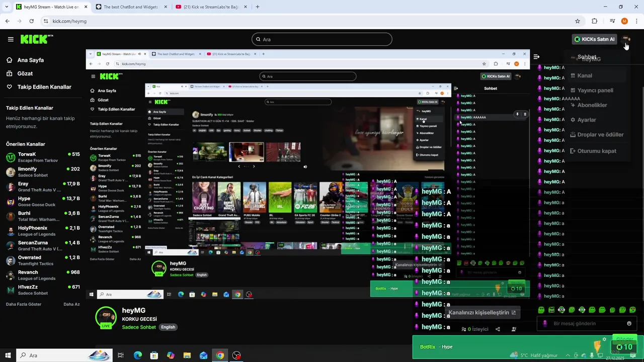Image resolution: width=644 pixels, height=362 pixels.
Task: Open recommended channel Hype
Action: point(43,202)
